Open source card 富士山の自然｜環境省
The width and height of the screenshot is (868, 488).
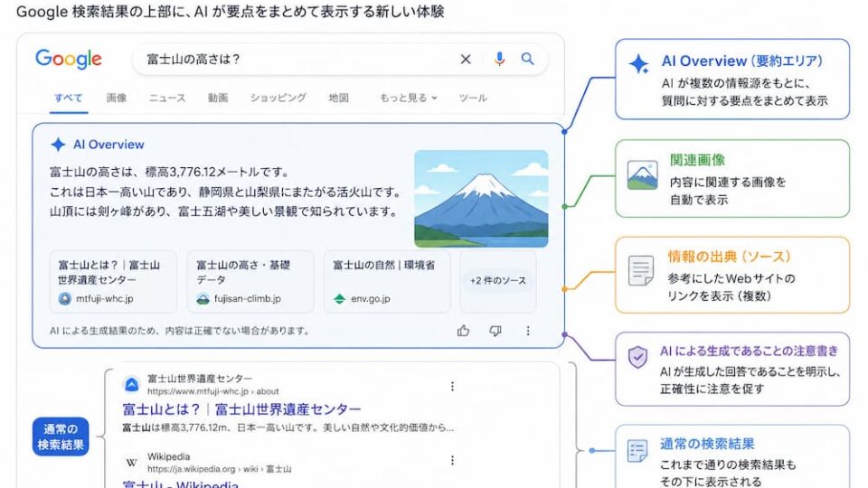[387, 282]
